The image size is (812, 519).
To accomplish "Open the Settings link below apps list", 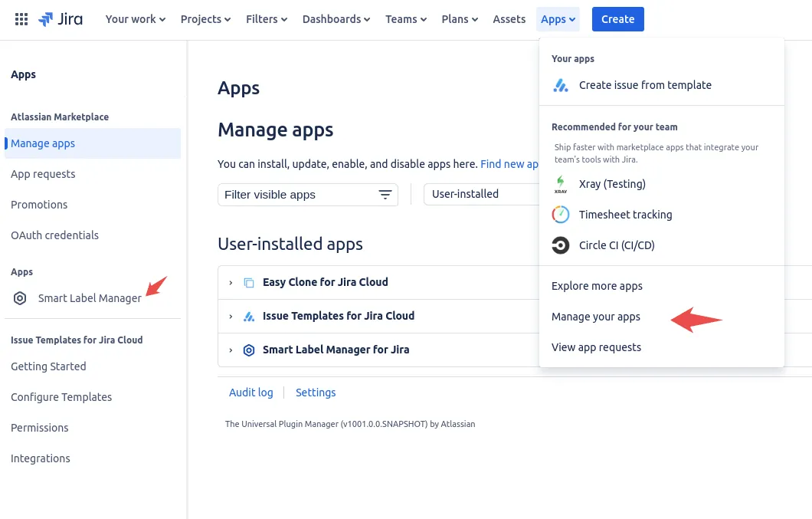I will click(x=316, y=393).
